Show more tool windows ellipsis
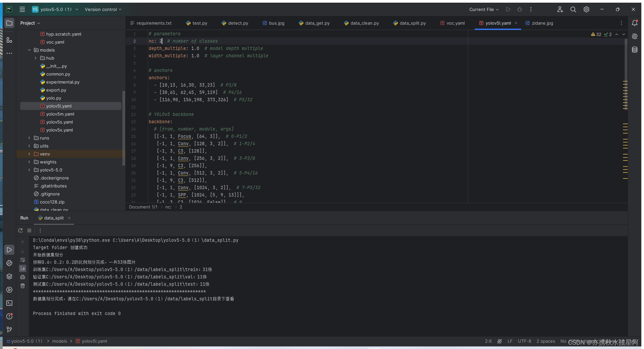 click(9, 53)
